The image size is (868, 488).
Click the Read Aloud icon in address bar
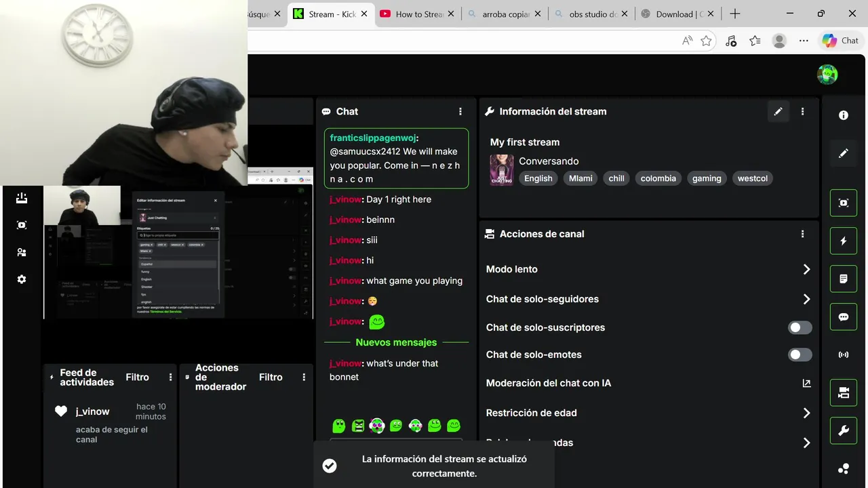(x=687, y=41)
